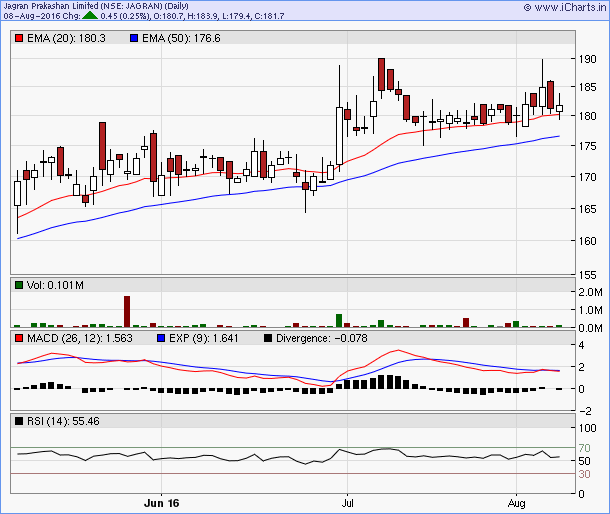Click the 180 price axis label
Image resolution: width=610 pixels, height=514 pixels.
pyautogui.click(x=587, y=116)
